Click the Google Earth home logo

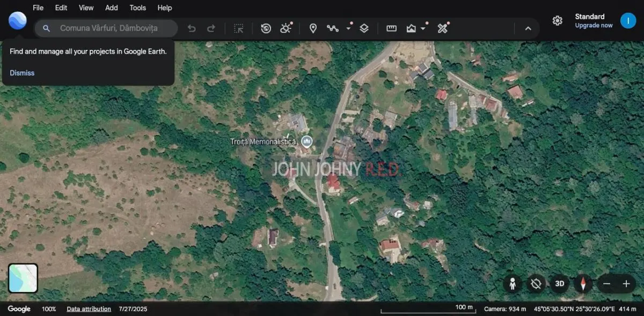[x=18, y=21]
